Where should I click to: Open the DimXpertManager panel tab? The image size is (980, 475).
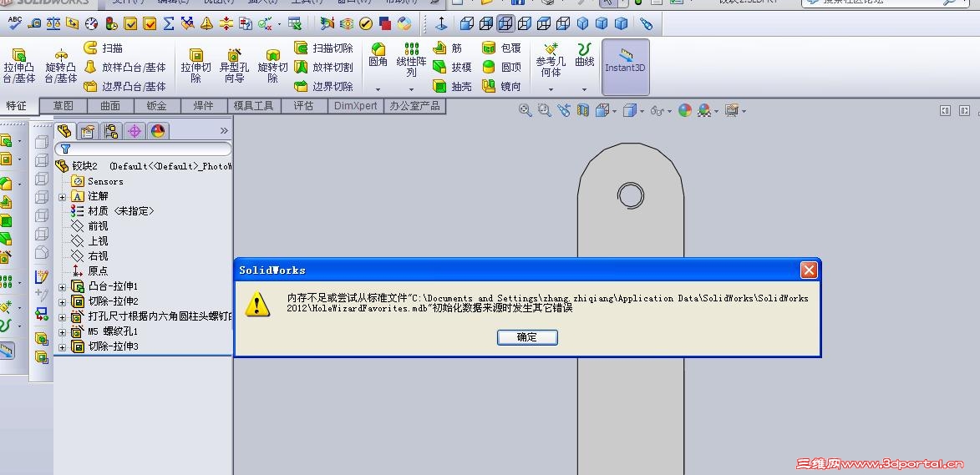135,131
